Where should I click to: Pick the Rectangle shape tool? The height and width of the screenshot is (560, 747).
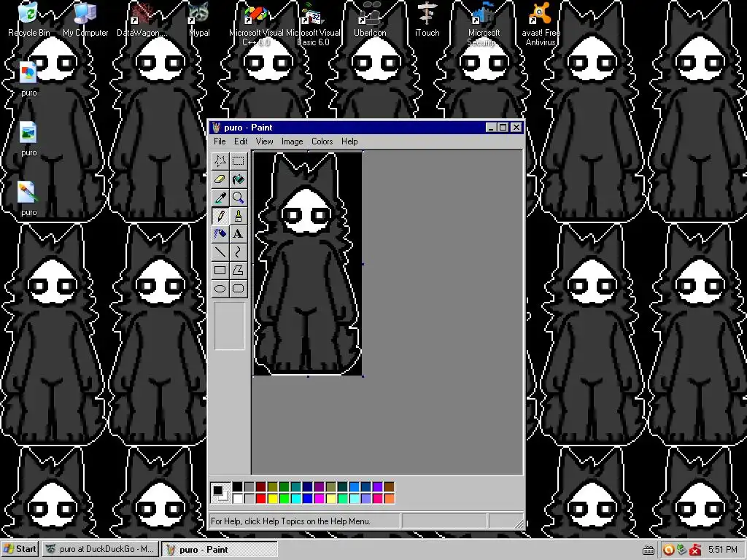pos(220,271)
